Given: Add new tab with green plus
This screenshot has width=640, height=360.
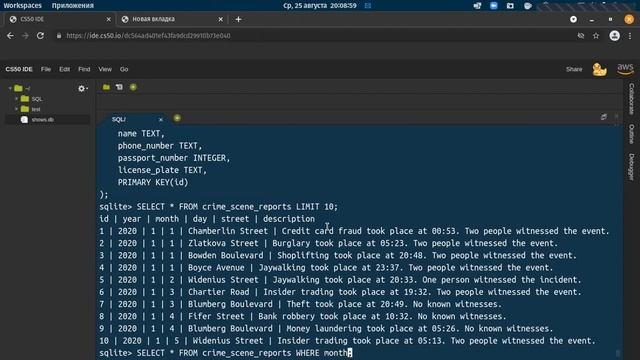Looking at the screenshot, I should (177, 118).
